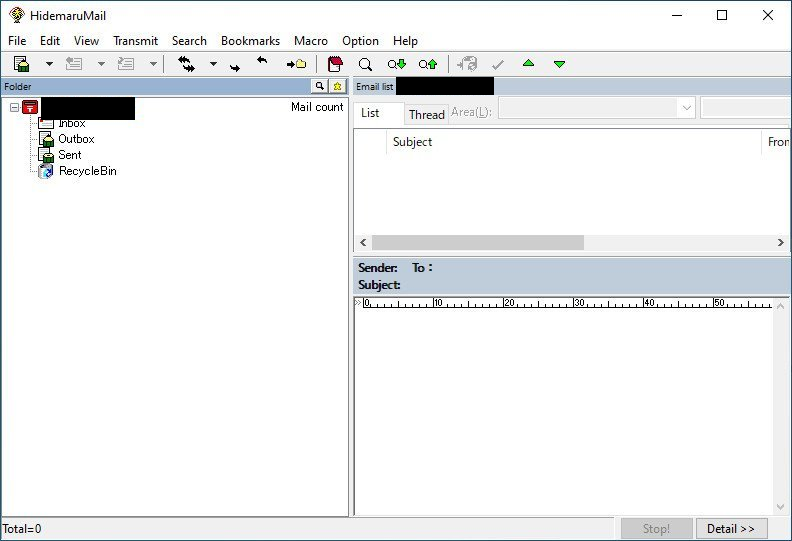792x541 pixels.
Task: Click the Detail >> button
Action: coord(731,529)
